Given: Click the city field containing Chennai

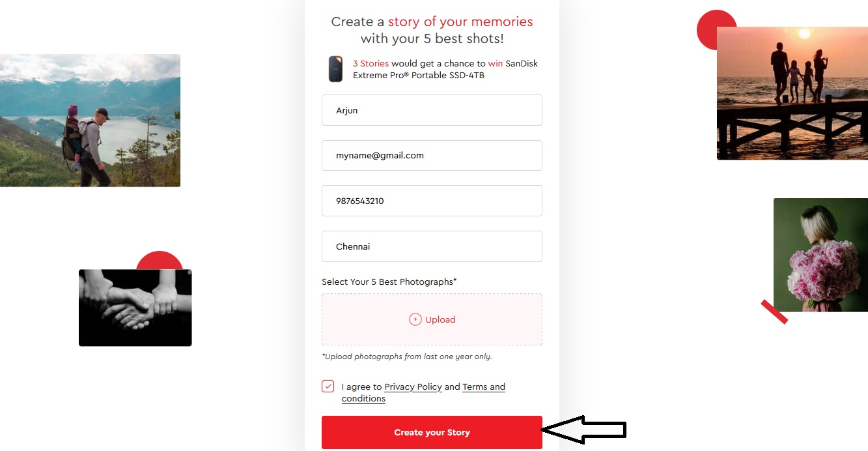Looking at the screenshot, I should click(x=432, y=246).
